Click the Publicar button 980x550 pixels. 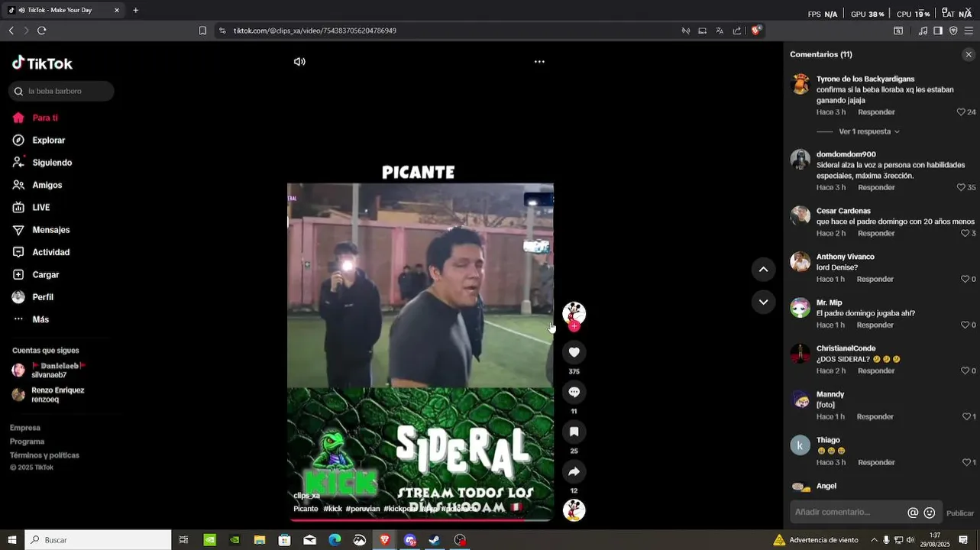pos(960,513)
